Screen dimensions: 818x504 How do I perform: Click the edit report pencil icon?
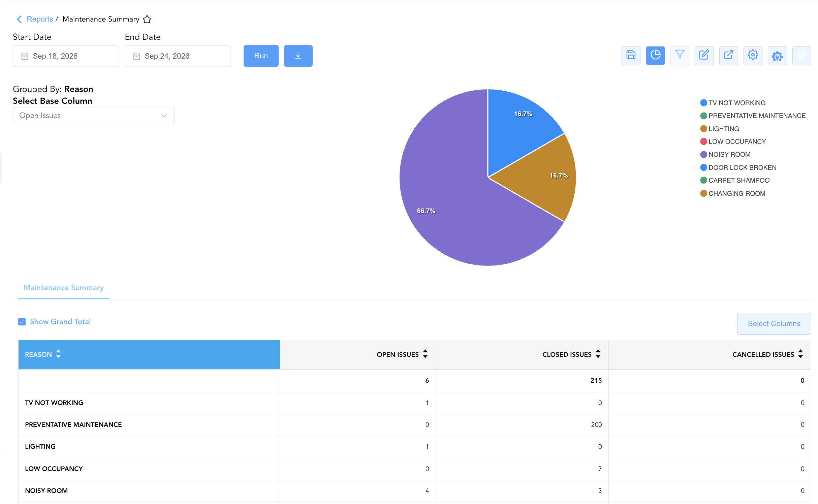coord(704,56)
